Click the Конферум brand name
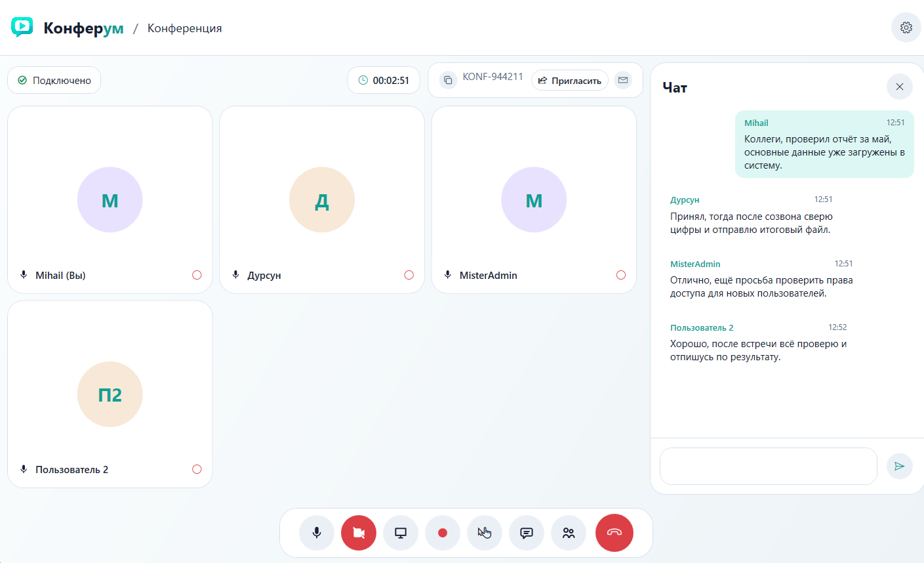The image size is (924, 563). pyautogui.click(x=83, y=28)
